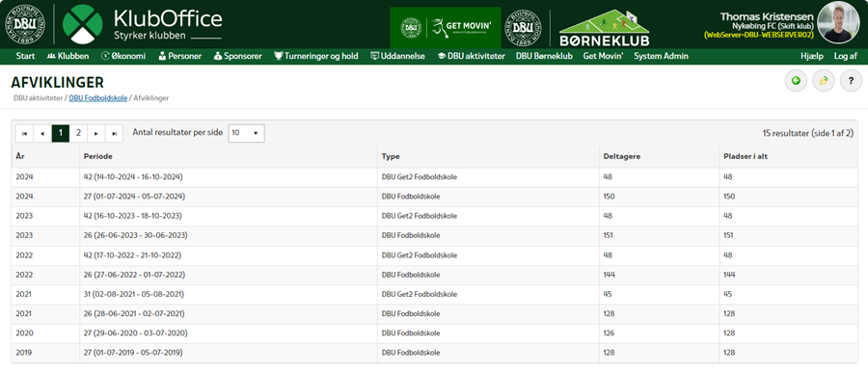Select row 26 (27-06-2022 - 01-07-2022)

click(x=434, y=275)
